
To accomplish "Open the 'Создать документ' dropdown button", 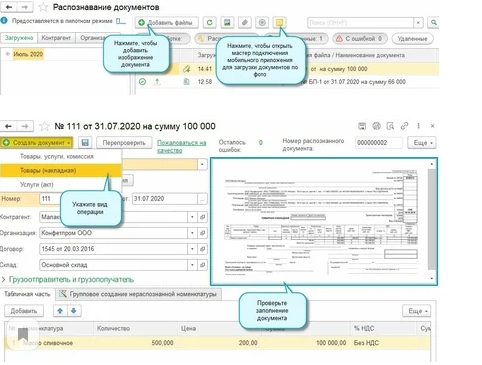I will click(36, 143).
